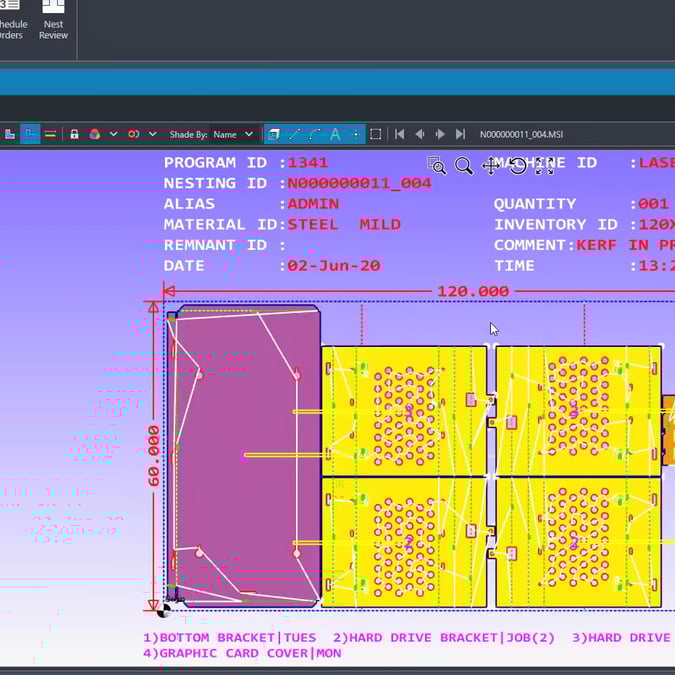Viewport: 675px width, 675px height.
Task: Toggle the highlighted part outline display icon
Action: tap(30, 134)
